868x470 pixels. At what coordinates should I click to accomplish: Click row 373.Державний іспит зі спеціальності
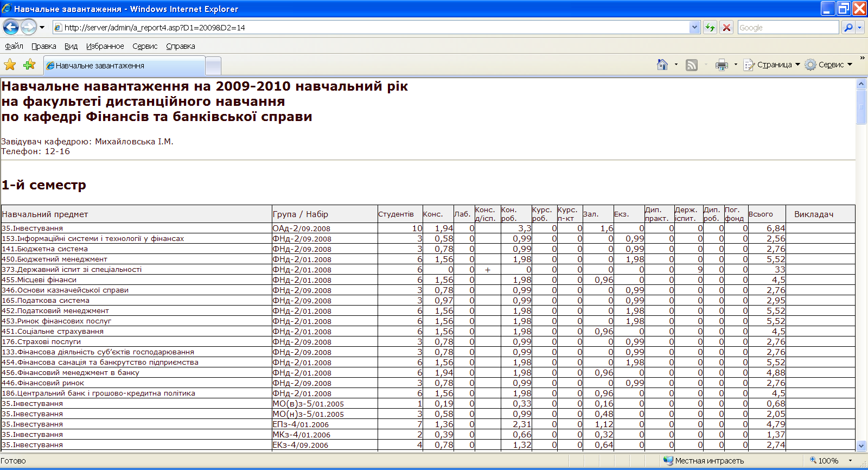[428, 269]
